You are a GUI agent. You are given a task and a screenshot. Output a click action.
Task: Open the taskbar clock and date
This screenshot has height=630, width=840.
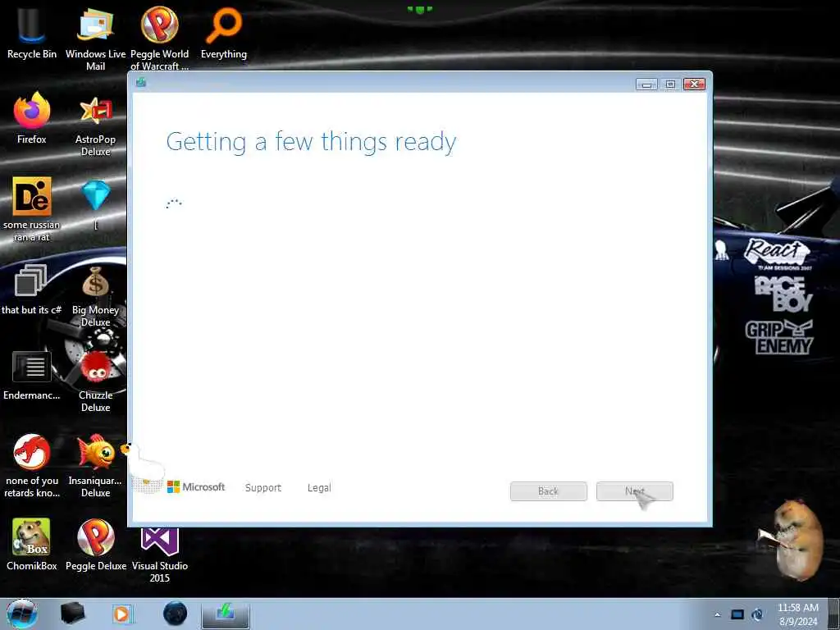(798, 614)
